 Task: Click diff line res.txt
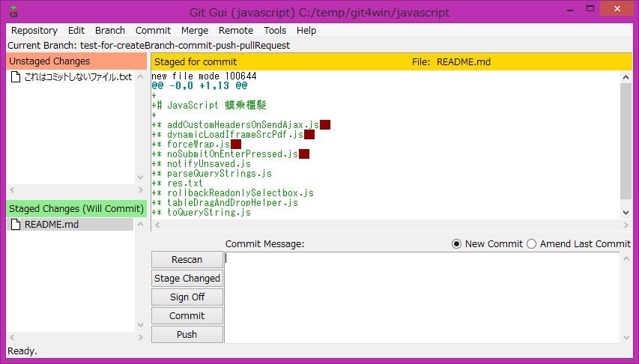[178, 183]
